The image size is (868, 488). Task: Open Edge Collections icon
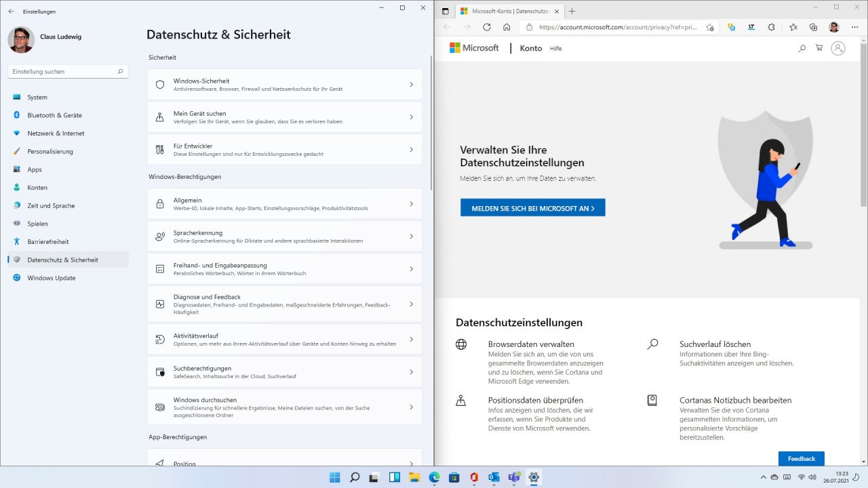tap(814, 27)
